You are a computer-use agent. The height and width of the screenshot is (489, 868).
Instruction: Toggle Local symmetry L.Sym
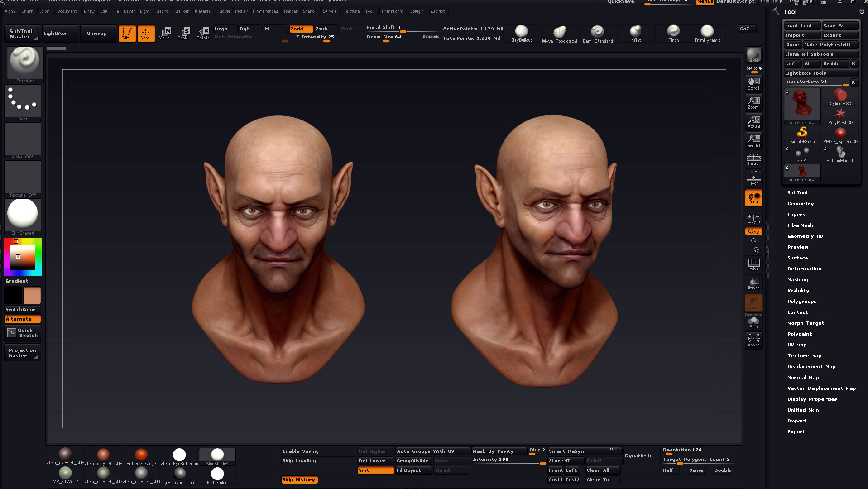tap(753, 217)
